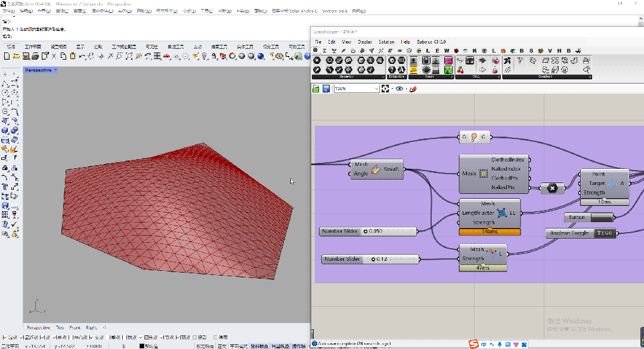Click 操作轴 gumball status button
Viewport: 644px width, 349px height.
[x=299, y=346]
